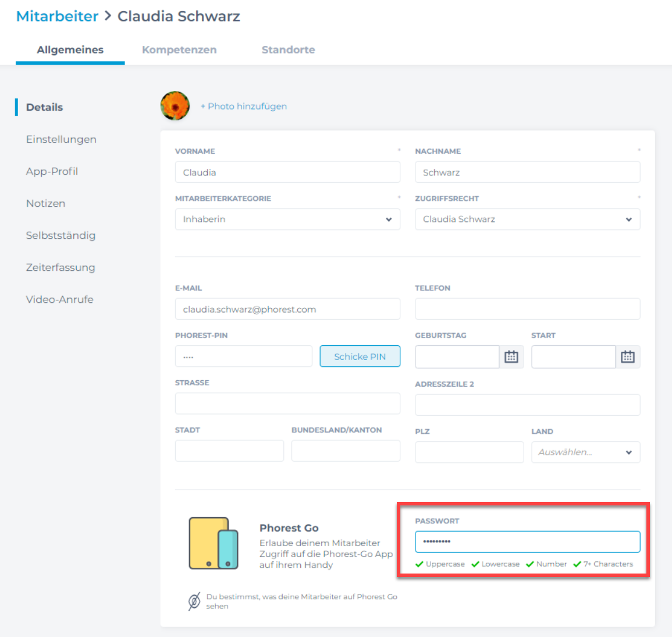Switch to the Kompetenzen tab
Screen dimensions: 672x637
coord(179,50)
